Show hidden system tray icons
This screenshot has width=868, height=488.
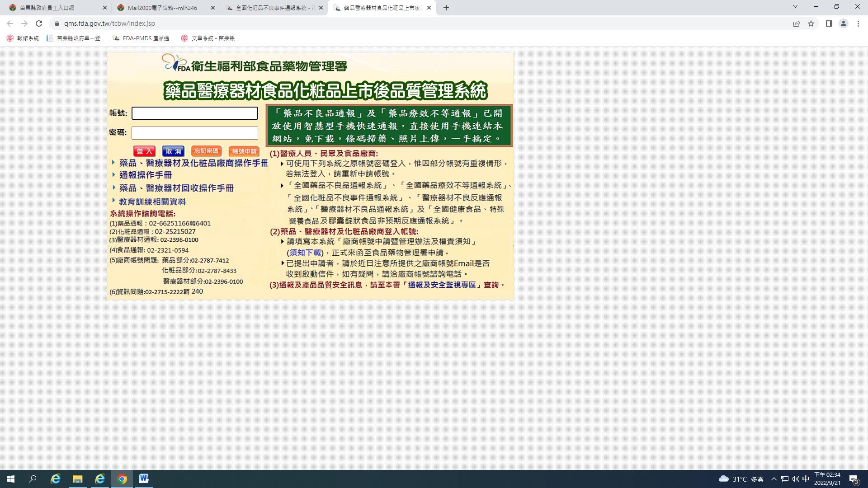point(774,479)
